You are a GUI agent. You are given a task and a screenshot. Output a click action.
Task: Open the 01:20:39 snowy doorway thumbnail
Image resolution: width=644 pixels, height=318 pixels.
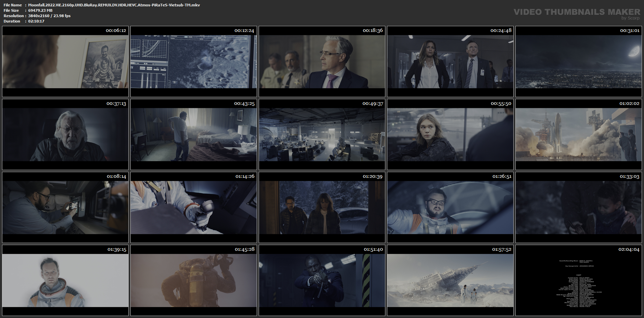tap(322, 207)
